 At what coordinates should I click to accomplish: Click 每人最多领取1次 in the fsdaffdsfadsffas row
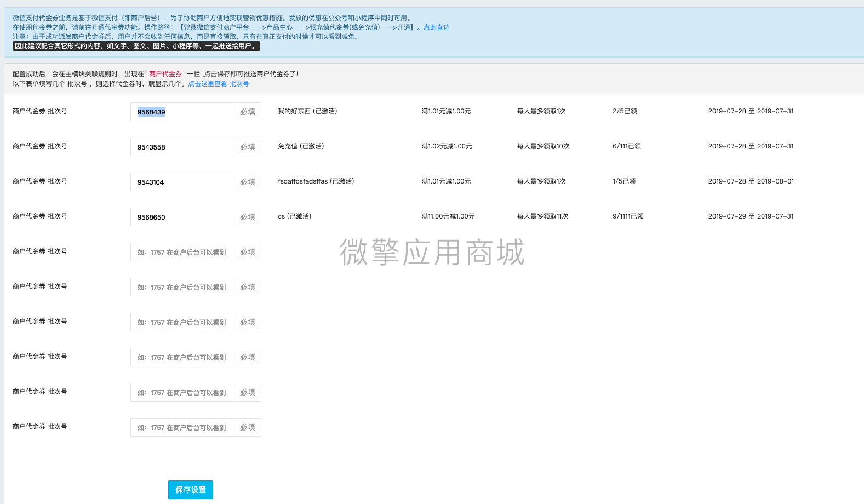pos(541,181)
